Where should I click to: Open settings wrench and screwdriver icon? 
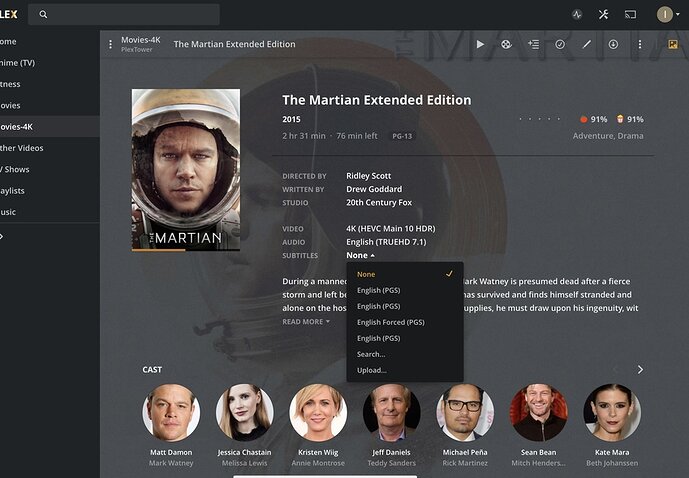(x=603, y=14)
